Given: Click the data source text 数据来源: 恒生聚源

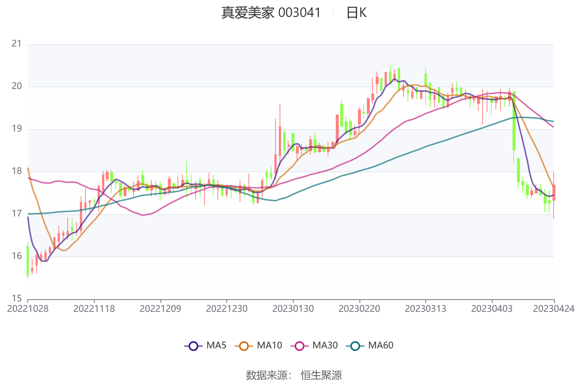Looking at the screenshot, I should coord(294,375).
